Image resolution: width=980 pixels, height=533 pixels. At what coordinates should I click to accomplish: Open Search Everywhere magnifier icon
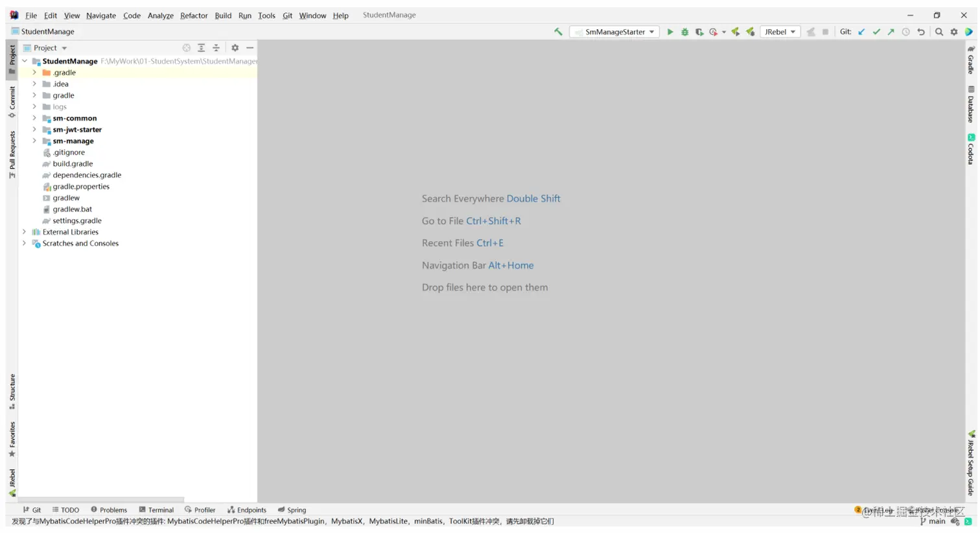coord(939,32)
